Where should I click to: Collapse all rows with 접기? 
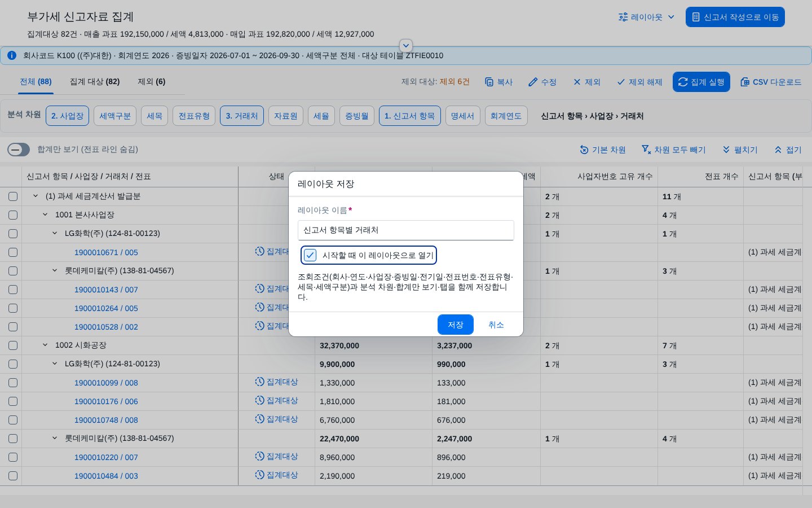pyautogui.click(x=788, y=150)
